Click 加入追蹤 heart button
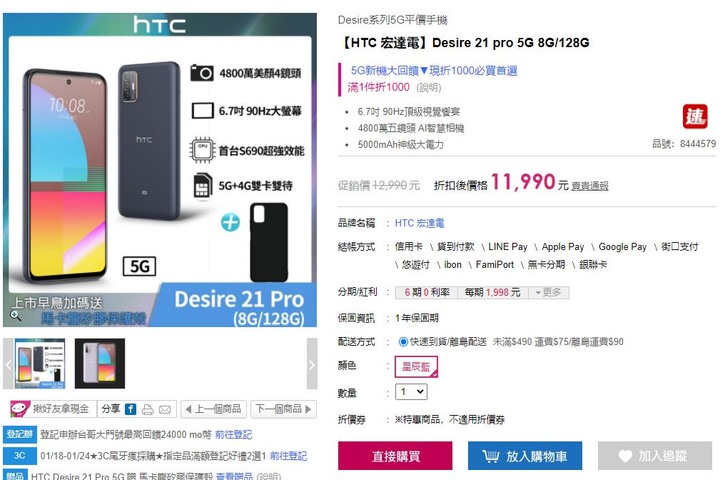720x480 pixels. click(x=655, y=456)
